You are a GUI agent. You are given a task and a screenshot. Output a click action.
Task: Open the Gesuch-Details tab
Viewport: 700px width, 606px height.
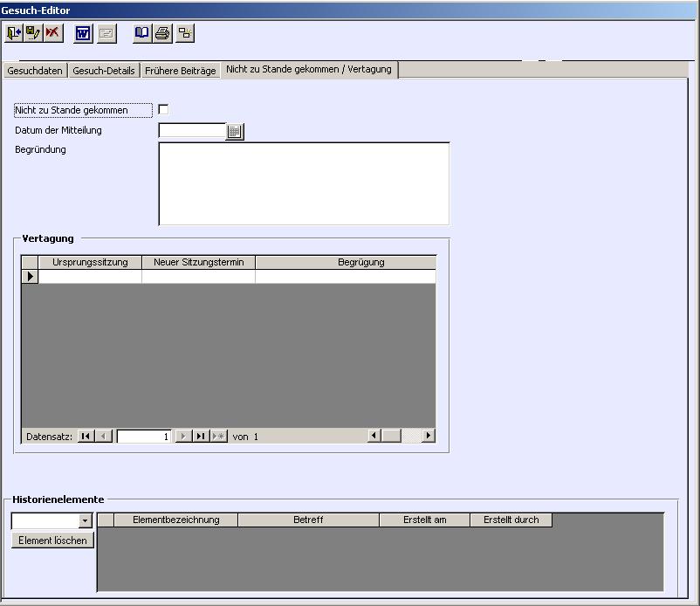tap(104, 71)
